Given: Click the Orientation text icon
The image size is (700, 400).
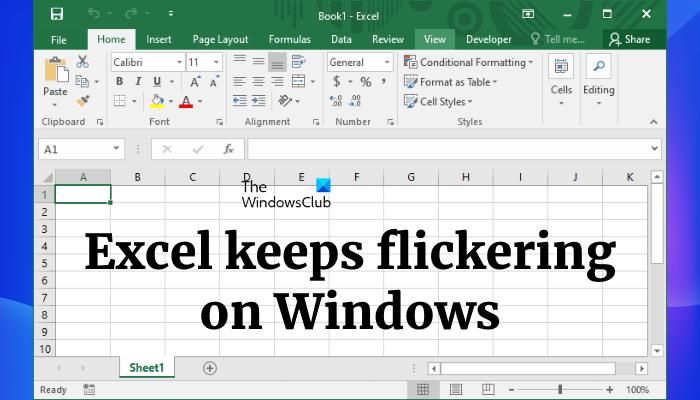Looking at the screenshot, I should pos(284,101).
